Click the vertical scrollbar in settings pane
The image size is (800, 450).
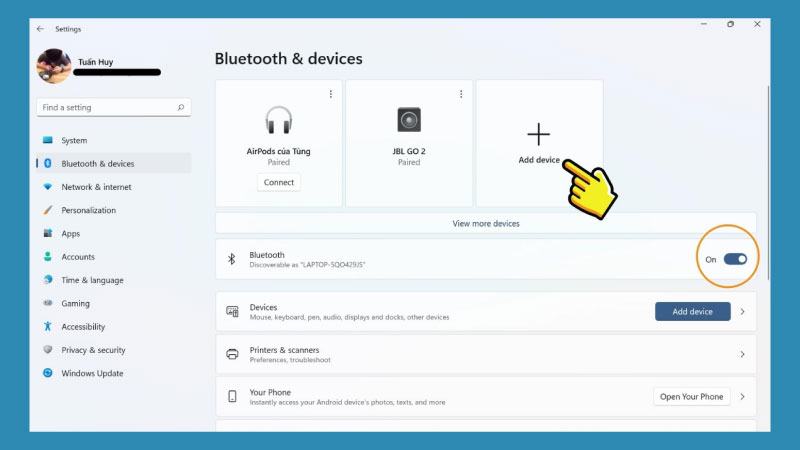click(767, 183)
